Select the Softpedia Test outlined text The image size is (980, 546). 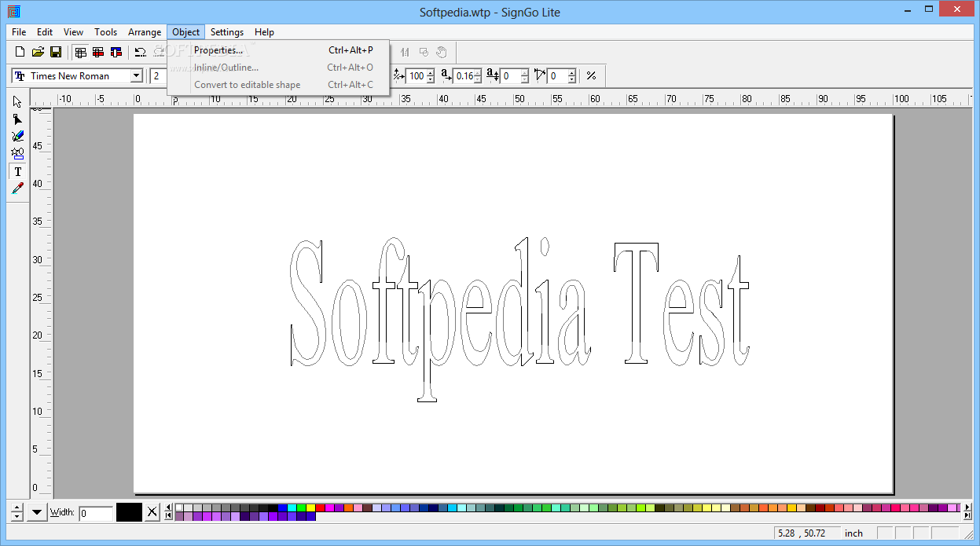pos(519,318)
